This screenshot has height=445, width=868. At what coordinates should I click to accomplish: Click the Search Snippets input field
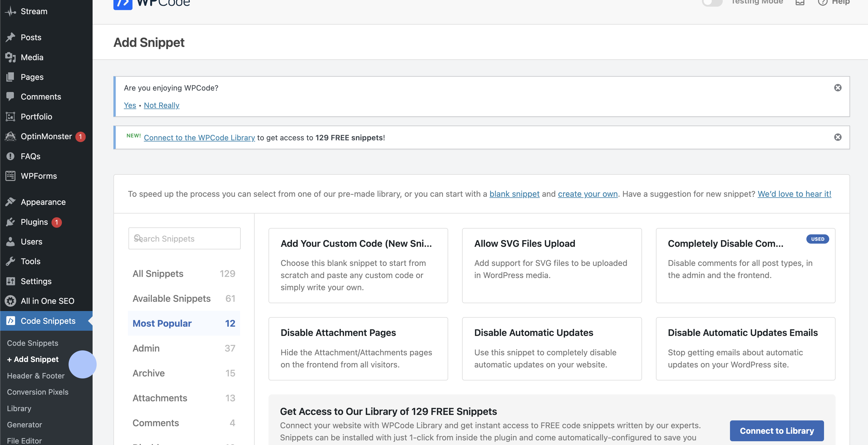184,238
